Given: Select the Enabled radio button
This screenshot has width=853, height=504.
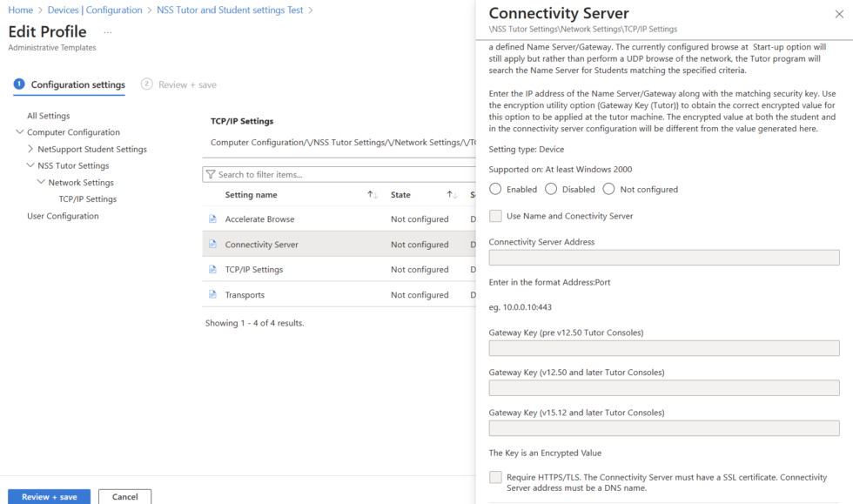Looking at the screenshot, I should pos(495,189).
